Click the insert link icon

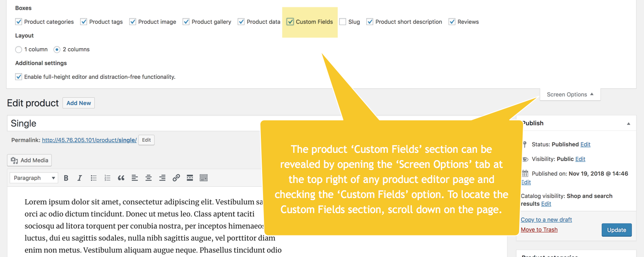pos(176,178)
